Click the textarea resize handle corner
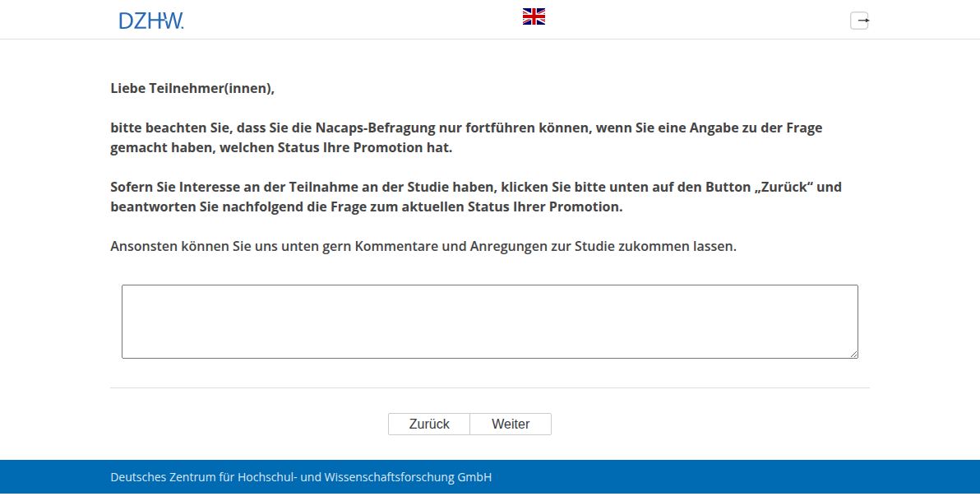This screenshot has width=980, height=501. [853, 354]
